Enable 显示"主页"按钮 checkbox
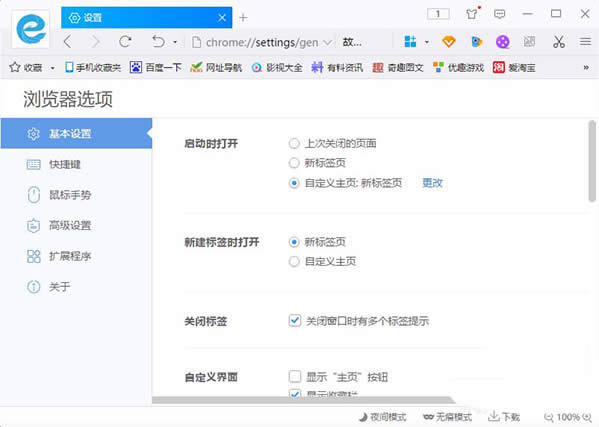This screenshot has width=599, height=427. pyautogui.click(x=295, y=377)
